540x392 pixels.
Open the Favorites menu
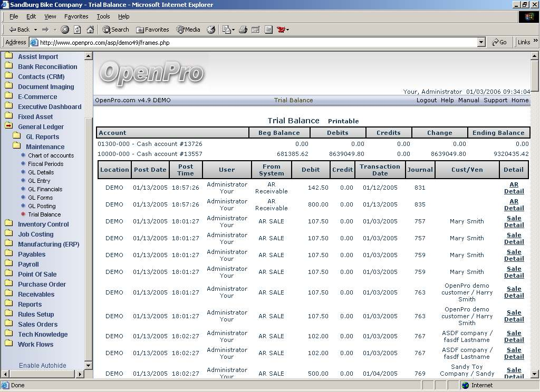pyautogui.click(x=76, y=16)
